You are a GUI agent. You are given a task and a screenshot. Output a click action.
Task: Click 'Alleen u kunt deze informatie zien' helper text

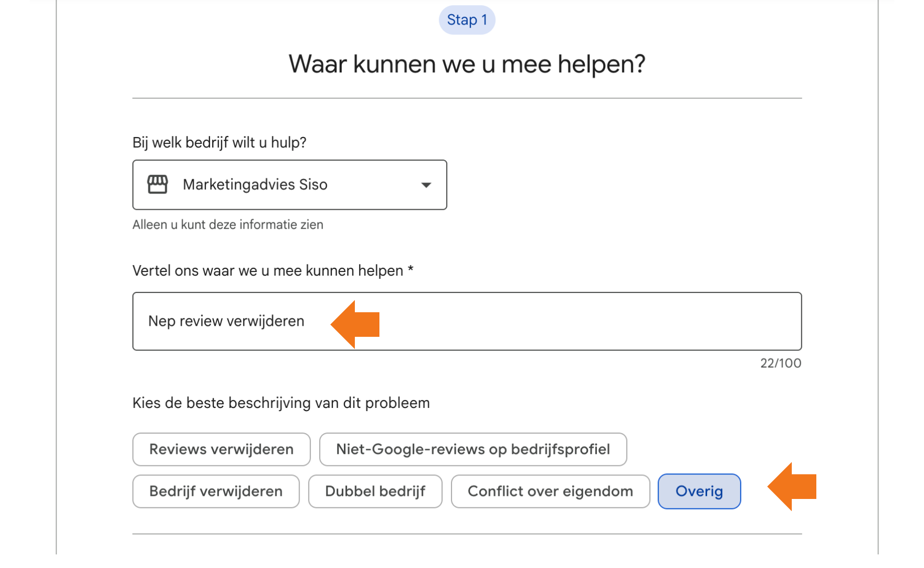click(x=227, y=224)
